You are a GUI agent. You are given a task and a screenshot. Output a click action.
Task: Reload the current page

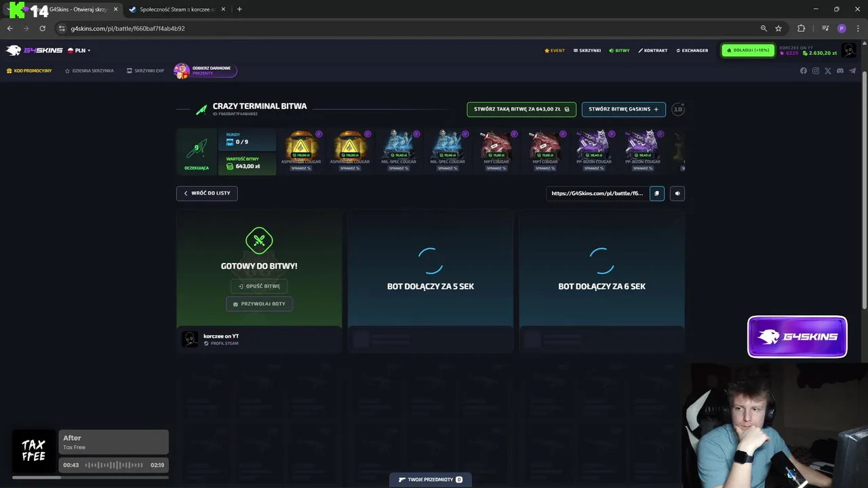[x=42, y=28]
